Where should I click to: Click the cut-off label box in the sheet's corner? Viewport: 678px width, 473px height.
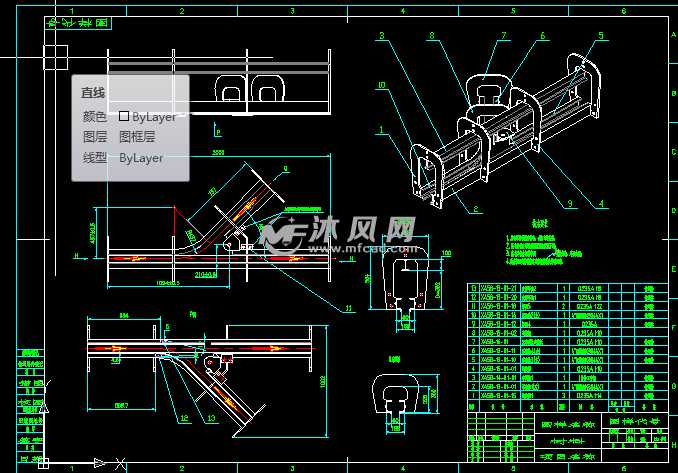point(78,23)
